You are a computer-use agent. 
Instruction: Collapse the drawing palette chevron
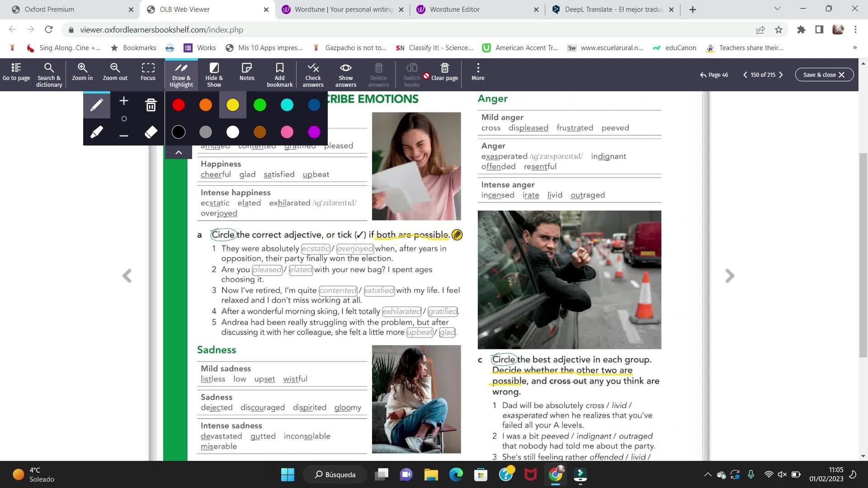[179, 152]
